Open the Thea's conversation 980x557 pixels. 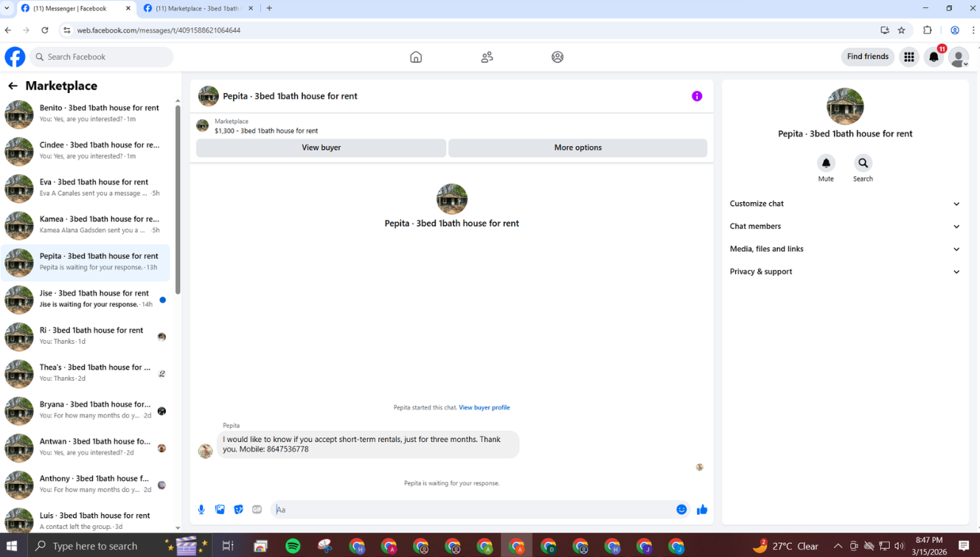click(x=86, y=373)
